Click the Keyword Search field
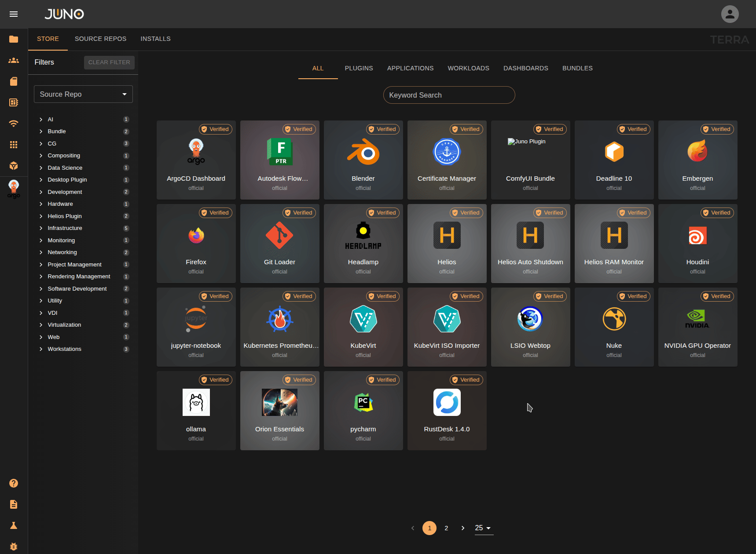756x554 pixels. (x=449, y=95)
